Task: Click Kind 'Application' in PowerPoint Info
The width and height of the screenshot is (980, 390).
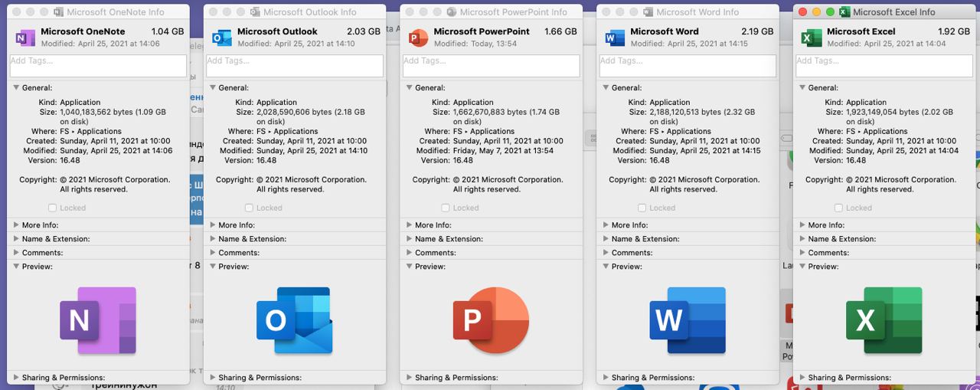Action: [473, 102]
